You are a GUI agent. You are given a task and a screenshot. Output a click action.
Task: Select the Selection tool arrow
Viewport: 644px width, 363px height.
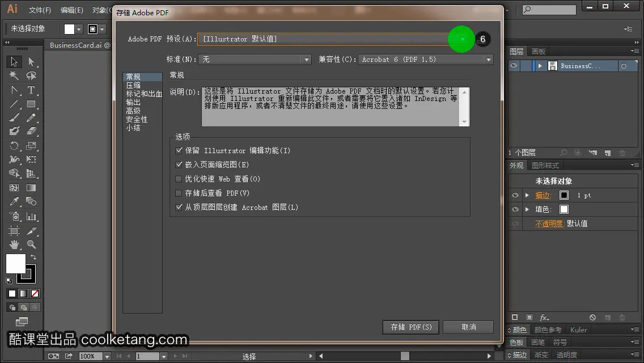click(x=14, y=62)
